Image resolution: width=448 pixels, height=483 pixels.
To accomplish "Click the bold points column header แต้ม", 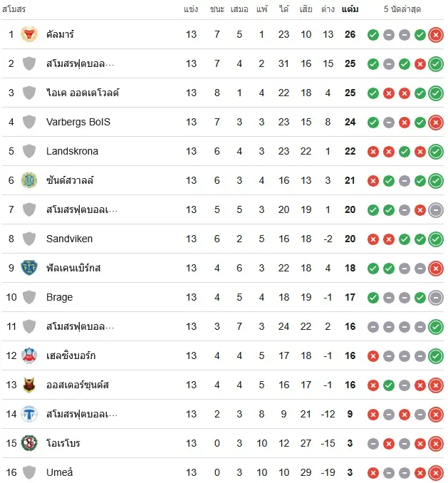I will tap(350, 9).
